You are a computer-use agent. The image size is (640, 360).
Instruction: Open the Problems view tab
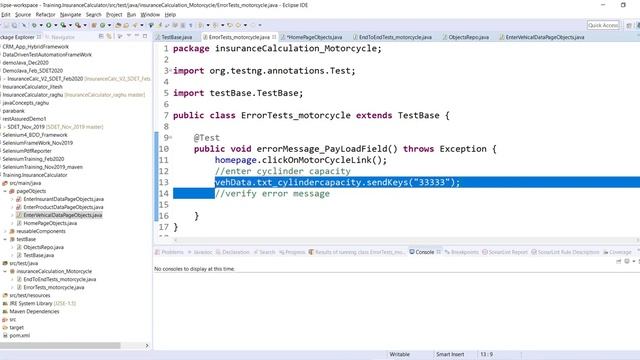point(169,252)
